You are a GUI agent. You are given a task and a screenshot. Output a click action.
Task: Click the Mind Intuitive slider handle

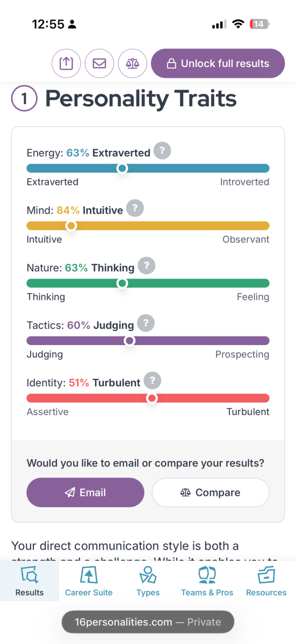71,226
